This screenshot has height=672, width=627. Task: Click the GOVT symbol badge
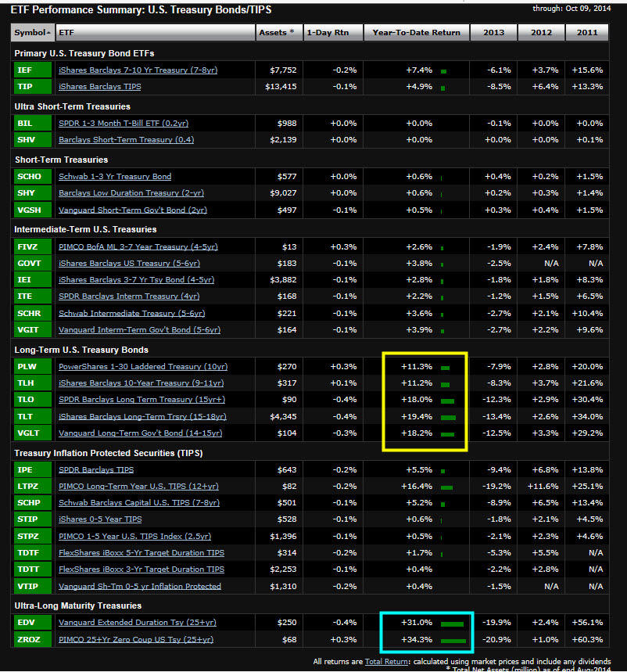pos(31,264)
